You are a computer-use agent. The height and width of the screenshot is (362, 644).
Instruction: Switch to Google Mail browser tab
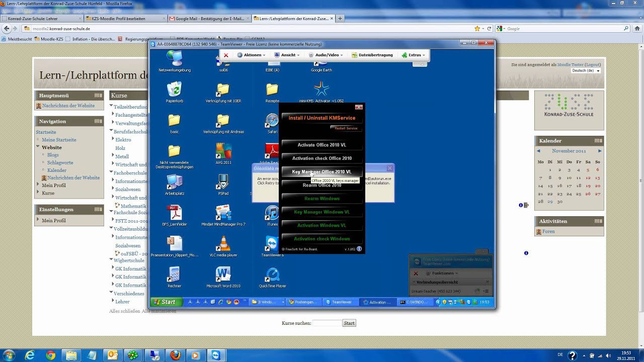pos(209,19)
